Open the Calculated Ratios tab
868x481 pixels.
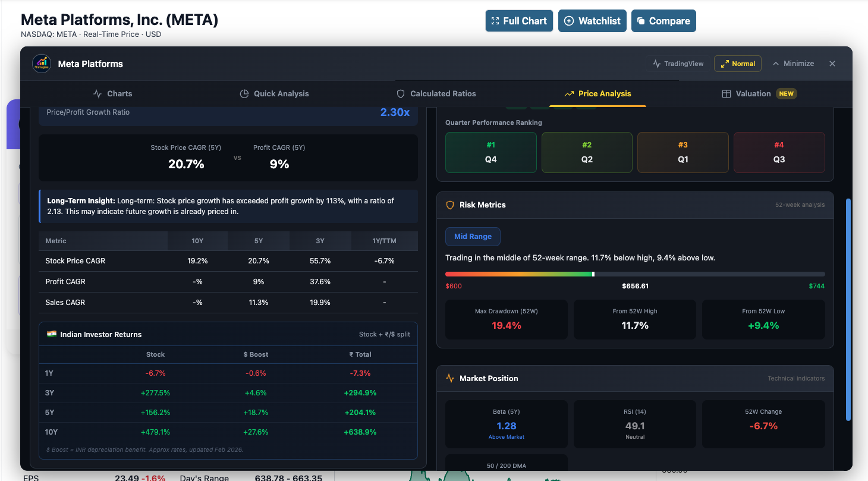coord(436,93)
